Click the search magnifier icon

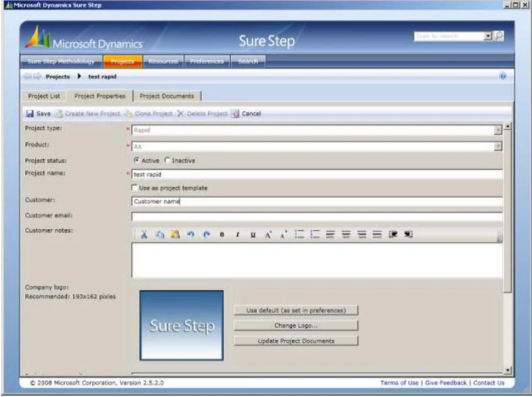coord(499,36)
